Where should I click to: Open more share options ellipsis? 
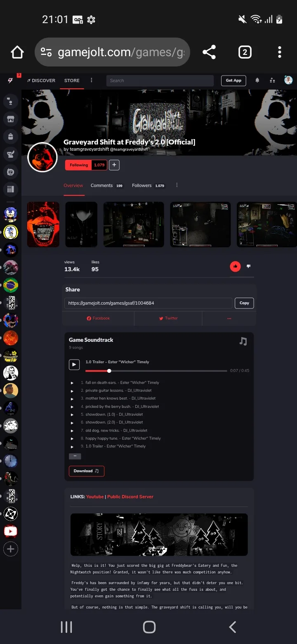(229, 318)
